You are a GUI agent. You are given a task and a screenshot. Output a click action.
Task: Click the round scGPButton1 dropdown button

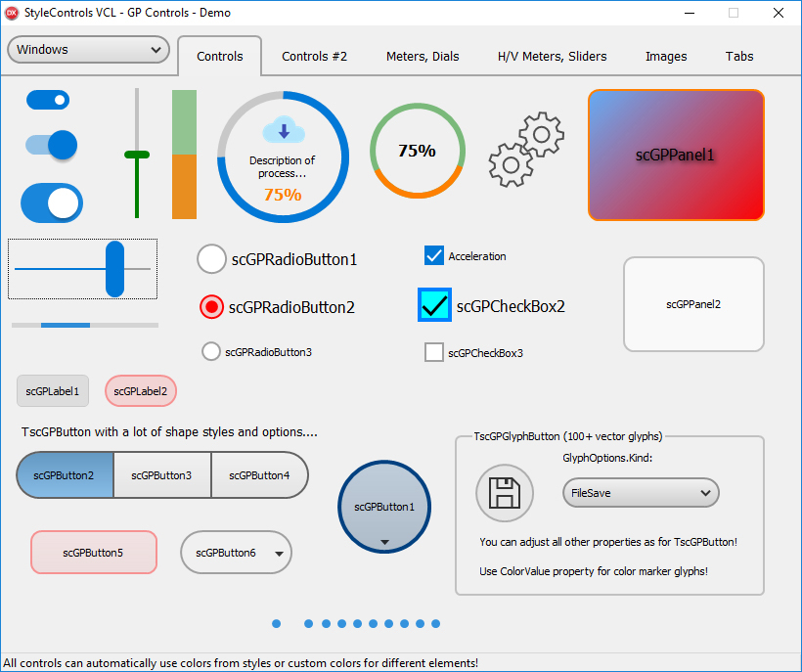[384, 507]
